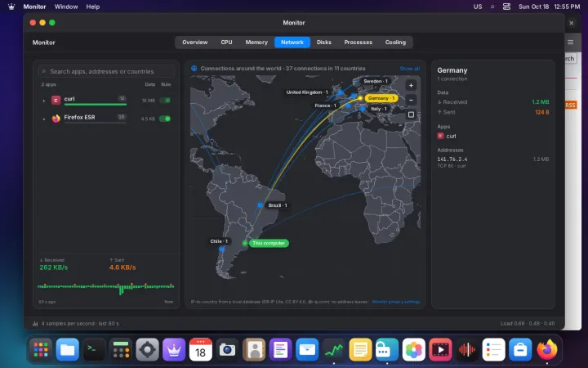This screenshot has width=588, height=368.
Task: Open the launcher grid in the dock
Action: [41, 350]
